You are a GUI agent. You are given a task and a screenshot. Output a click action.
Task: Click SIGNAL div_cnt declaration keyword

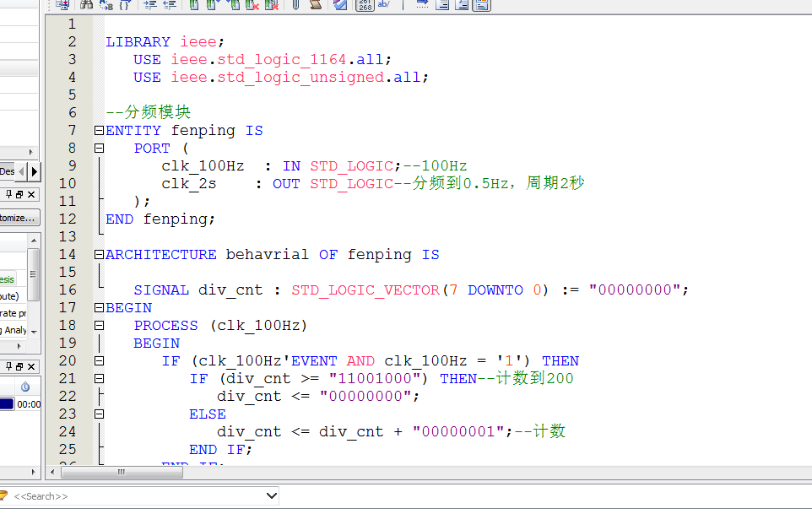tap(161, 289)
